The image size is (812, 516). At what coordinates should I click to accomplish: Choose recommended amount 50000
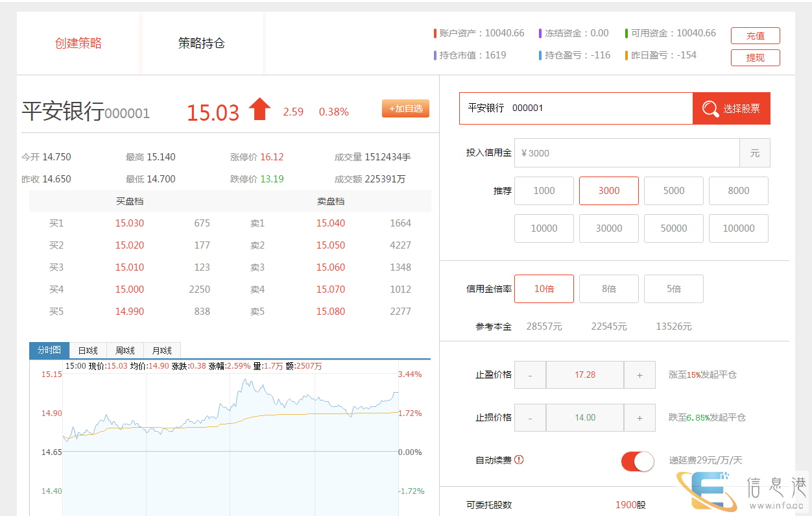point(674,228)
